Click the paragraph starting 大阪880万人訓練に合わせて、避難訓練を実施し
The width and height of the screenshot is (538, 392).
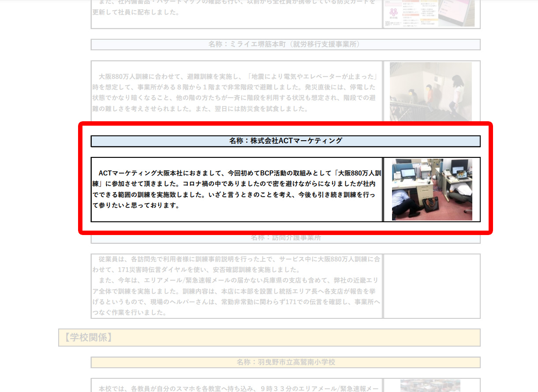[235, 92]
